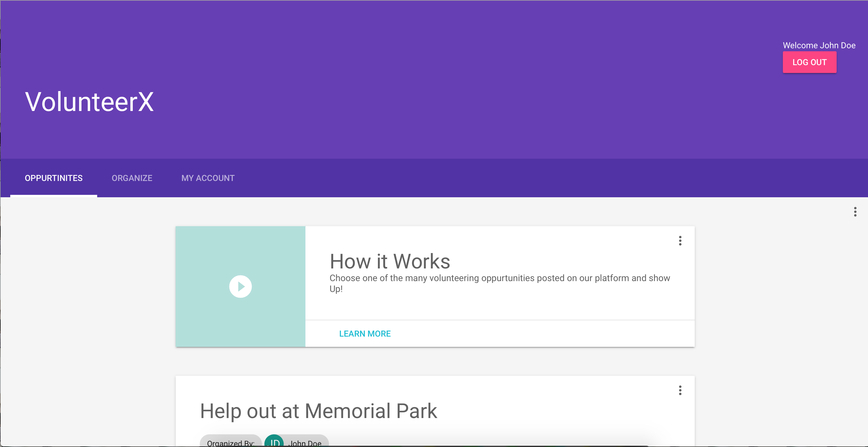The width and height of the screenshot is (868, 447).
Task: Open the MY ACCOUNT tab
Action: tap(208, 178)
